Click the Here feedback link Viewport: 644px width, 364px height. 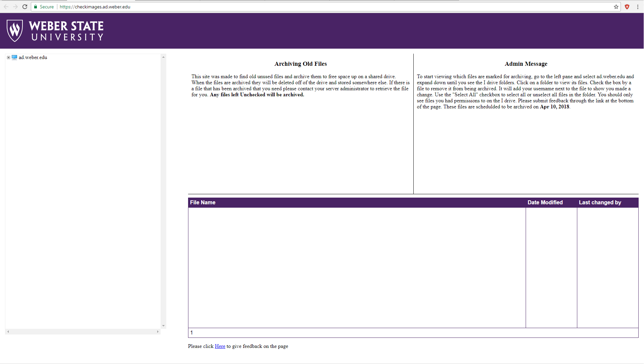[x=220, y=346]
